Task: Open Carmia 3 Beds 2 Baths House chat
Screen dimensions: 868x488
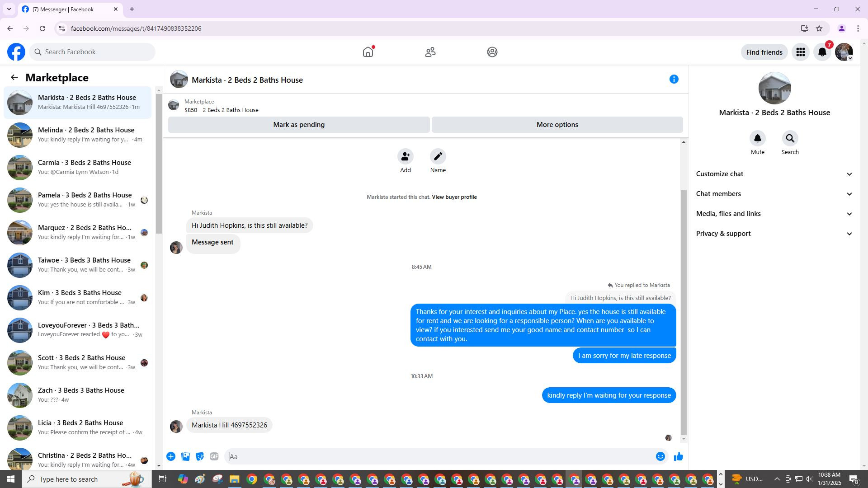Action: [78, 168]
